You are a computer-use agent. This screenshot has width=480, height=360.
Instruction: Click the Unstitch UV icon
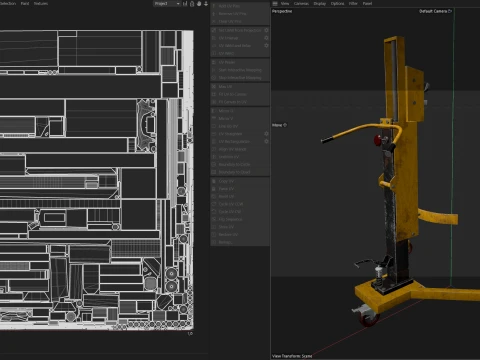pyautogui.click(x=214, y=157)
